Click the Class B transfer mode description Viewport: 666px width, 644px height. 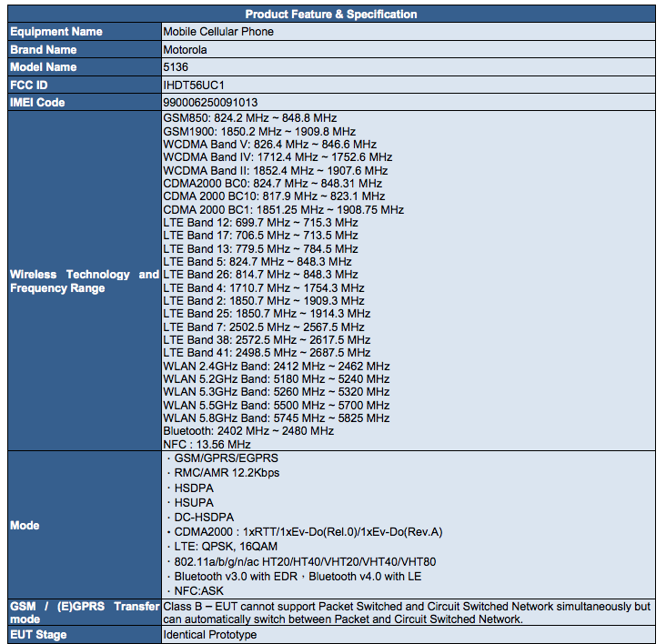[407, 612]
